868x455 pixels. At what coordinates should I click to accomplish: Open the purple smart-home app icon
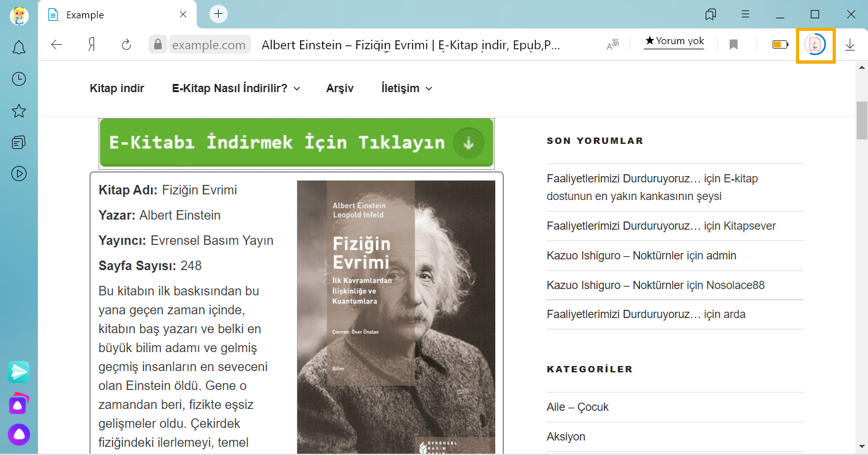(x=18, y=404)
